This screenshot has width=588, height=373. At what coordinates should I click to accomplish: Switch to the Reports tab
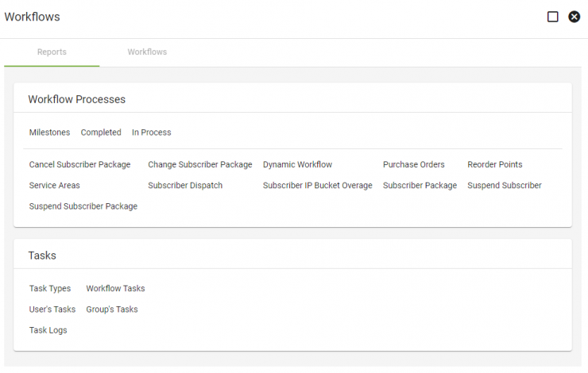click(x=52, y=52)
